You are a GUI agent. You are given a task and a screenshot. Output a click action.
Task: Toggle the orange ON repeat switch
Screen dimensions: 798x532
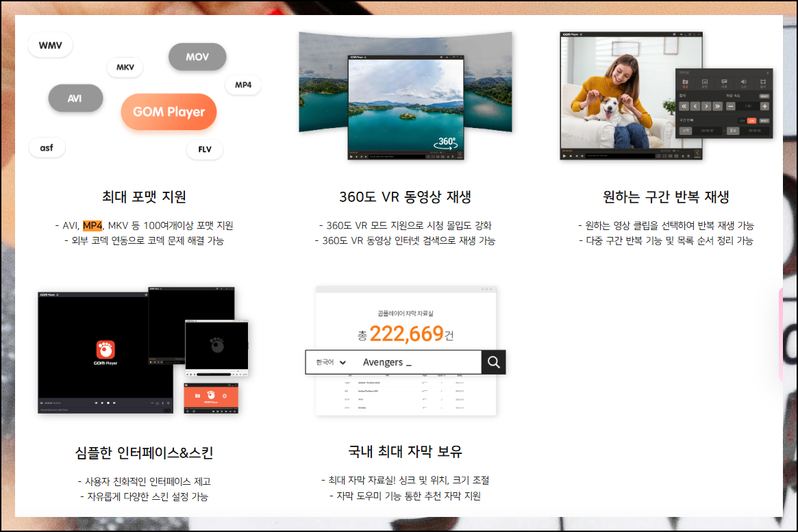pos(751,121)
